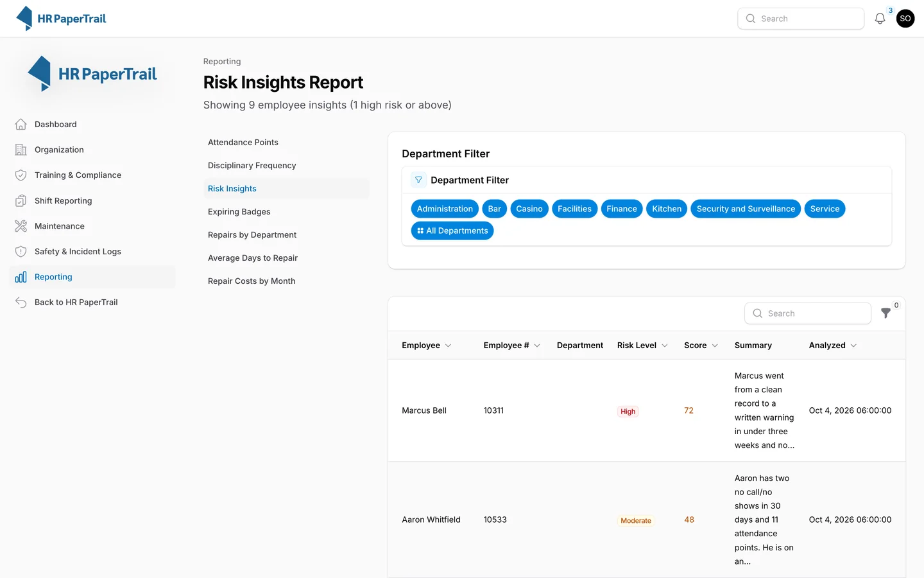Click the table Search input field
This screenshot has height=578, width=924.
[x=808, y=313]
